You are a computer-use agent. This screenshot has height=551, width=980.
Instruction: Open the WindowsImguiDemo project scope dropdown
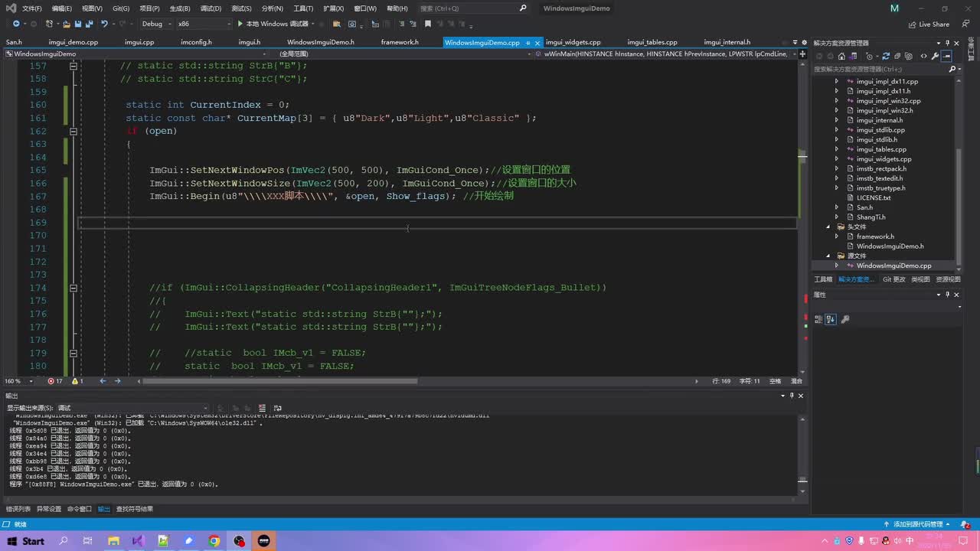pyautogui.click(x=136, y=54)
